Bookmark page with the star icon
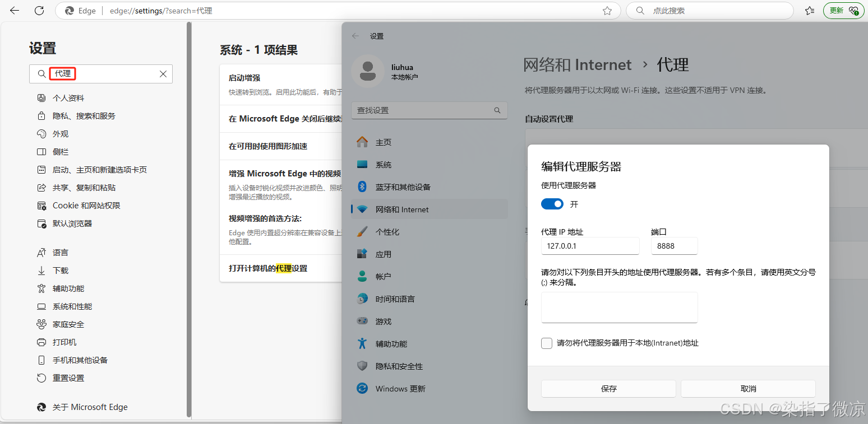The width and height of the screenshot is (868, 424). [607, 11]
